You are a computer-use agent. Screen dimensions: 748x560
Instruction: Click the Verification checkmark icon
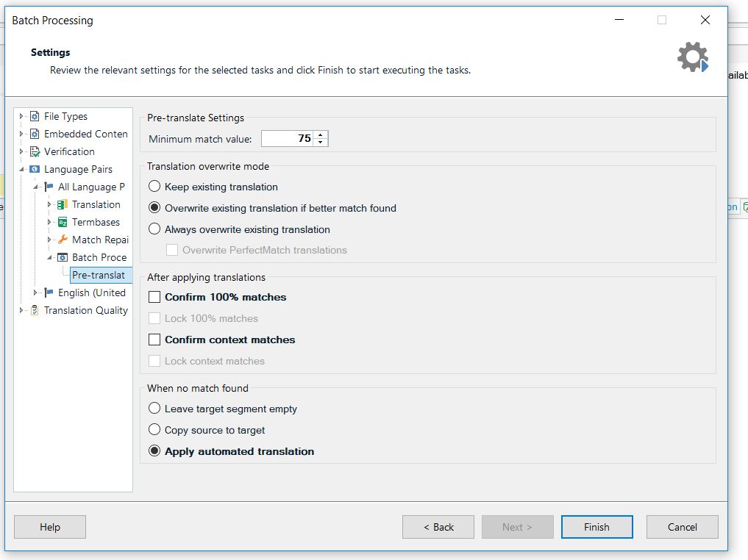[33, 151]
